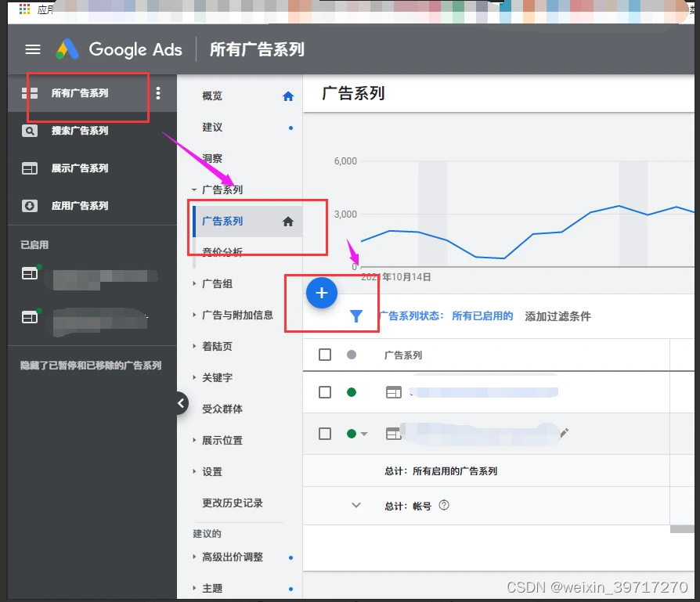Image resolution: width=700 pixels, height=602 pixels.
Task: Expand the 总计: 帐号 row chevron
Action: pos(355,505)
